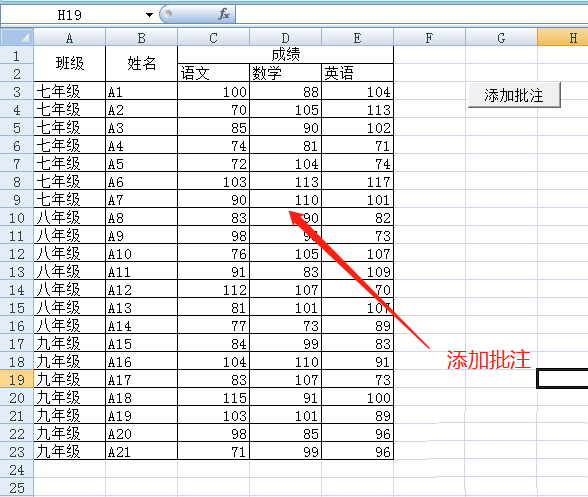This screenshot has height=497, width=588.
Task: Select the cell with name A1
Action: 141,92
